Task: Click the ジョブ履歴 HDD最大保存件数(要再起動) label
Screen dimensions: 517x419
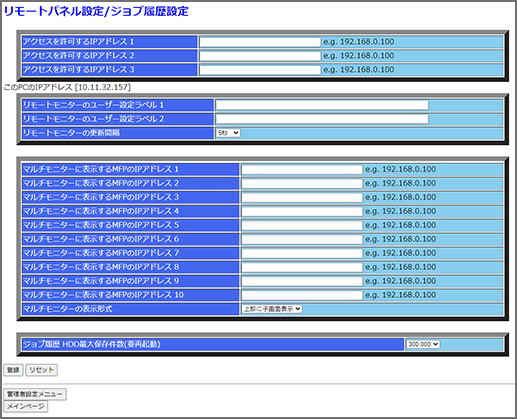Action: coord(92,344)
